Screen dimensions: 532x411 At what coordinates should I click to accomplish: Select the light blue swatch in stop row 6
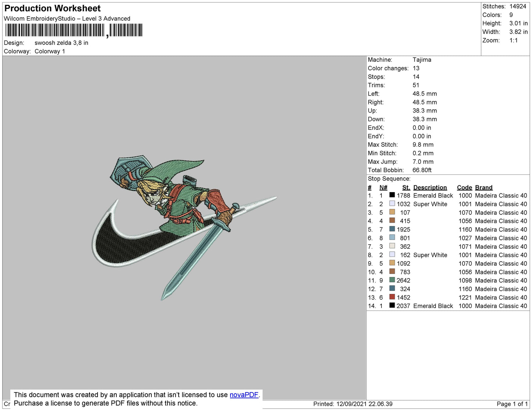(x=392, y=238)
